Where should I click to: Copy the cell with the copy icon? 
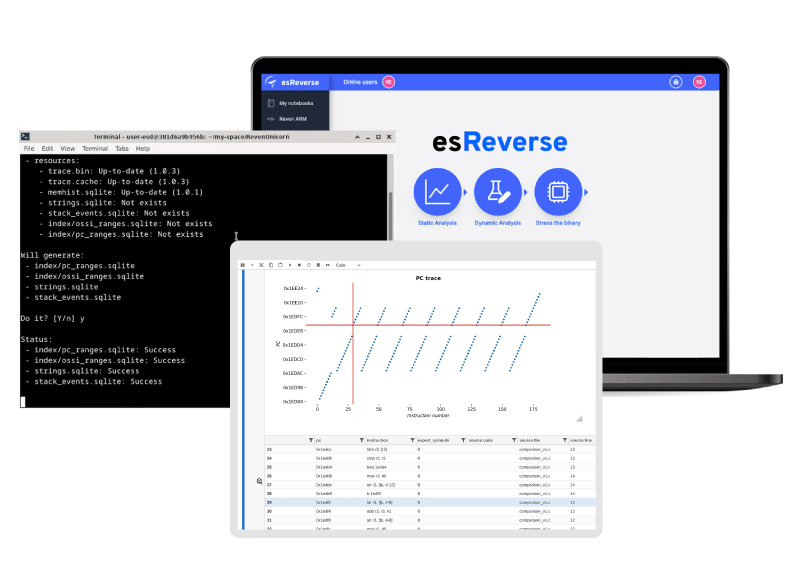click(271, 265)
